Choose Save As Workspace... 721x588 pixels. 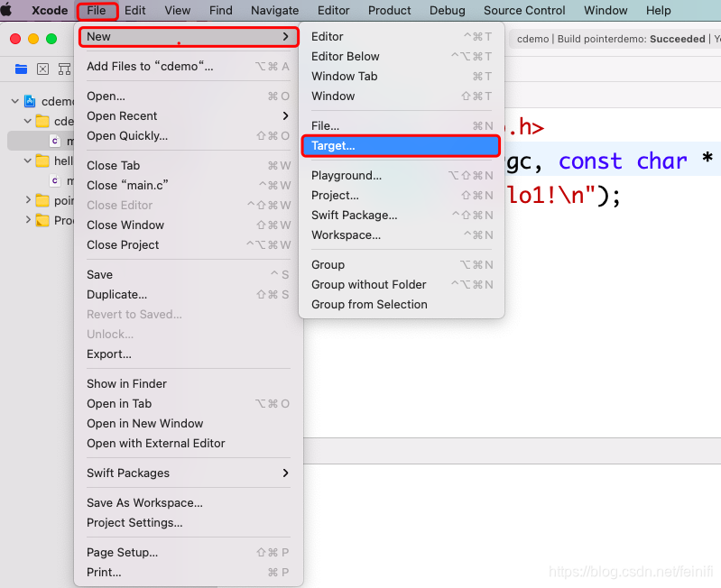[x=189, y=503]
